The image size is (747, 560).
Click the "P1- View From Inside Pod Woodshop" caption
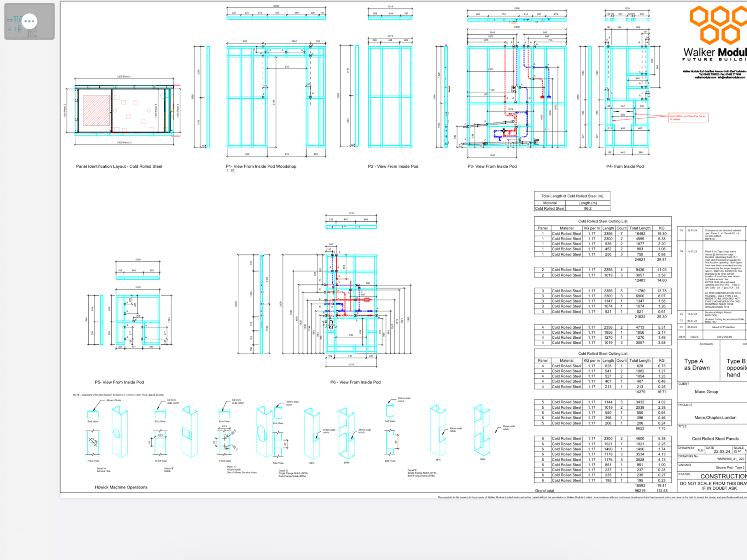(261, 166)
